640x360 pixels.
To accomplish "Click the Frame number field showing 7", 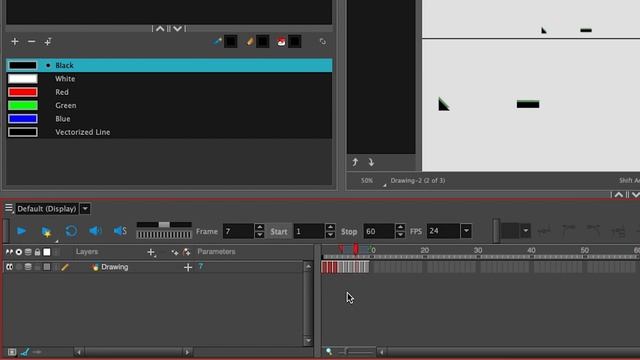I will (238, 231).
